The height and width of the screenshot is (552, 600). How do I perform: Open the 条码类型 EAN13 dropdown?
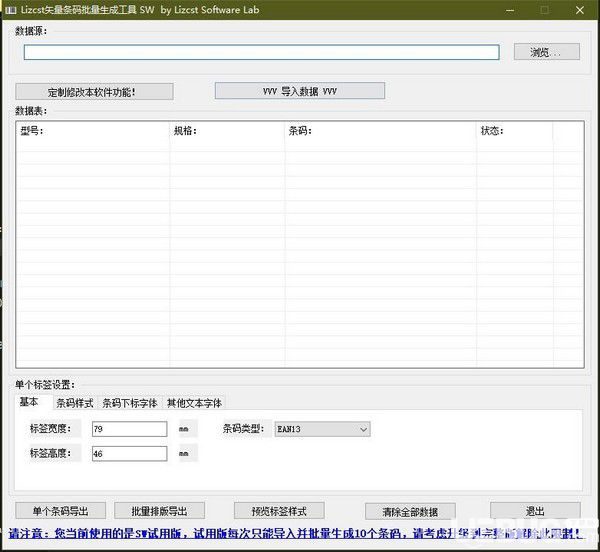(322, 429)
